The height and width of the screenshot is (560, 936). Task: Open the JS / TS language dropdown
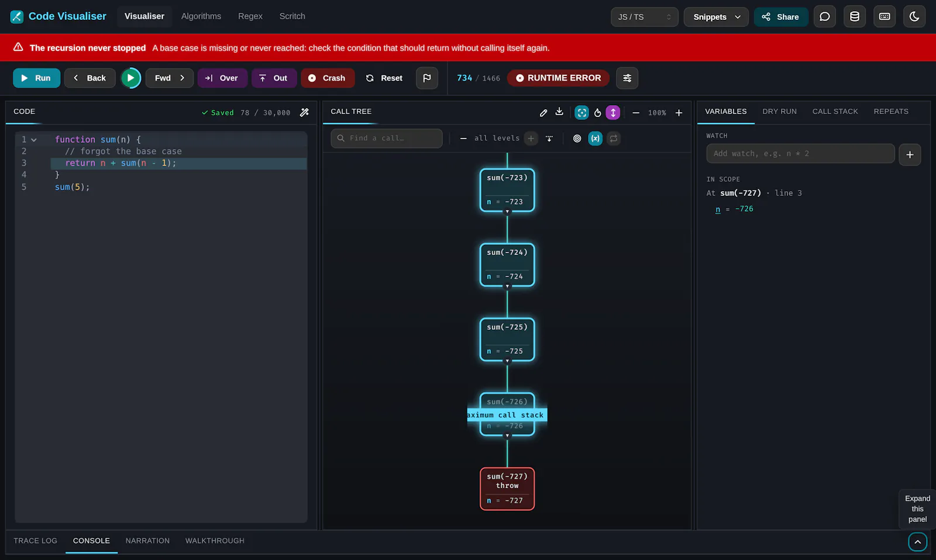645,17
